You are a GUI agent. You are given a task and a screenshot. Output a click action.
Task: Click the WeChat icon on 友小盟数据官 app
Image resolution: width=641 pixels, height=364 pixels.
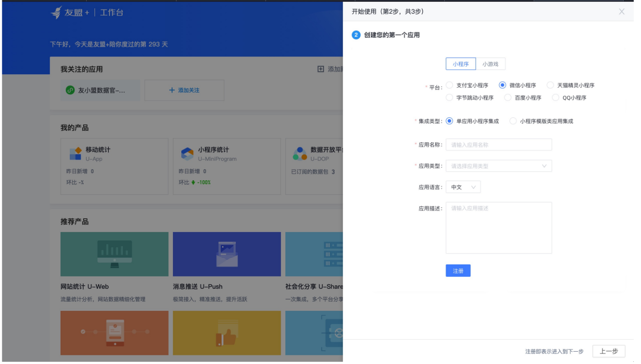pos(70,90)
